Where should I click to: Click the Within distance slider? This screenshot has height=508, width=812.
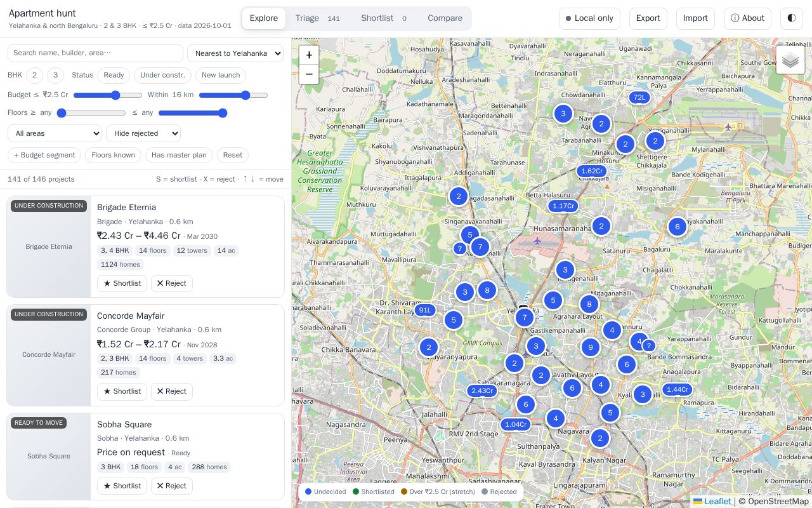[233, 95]
